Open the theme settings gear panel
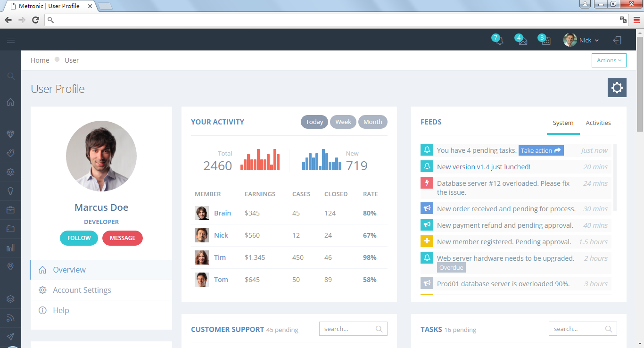 pos(617,88)
